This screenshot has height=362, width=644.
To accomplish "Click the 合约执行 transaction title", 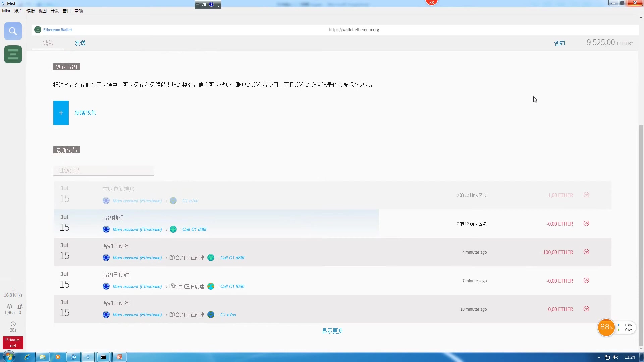I will (113, 218).
